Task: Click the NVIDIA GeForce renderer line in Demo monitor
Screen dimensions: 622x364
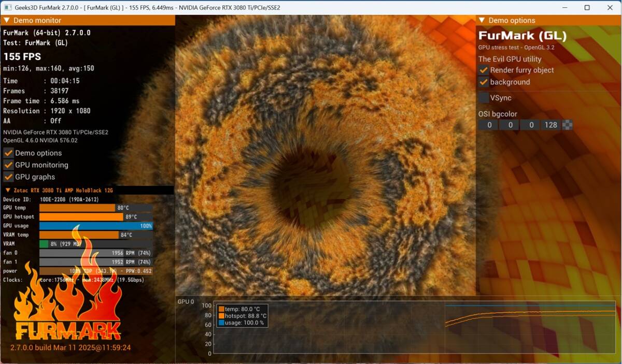Action: 55,132
